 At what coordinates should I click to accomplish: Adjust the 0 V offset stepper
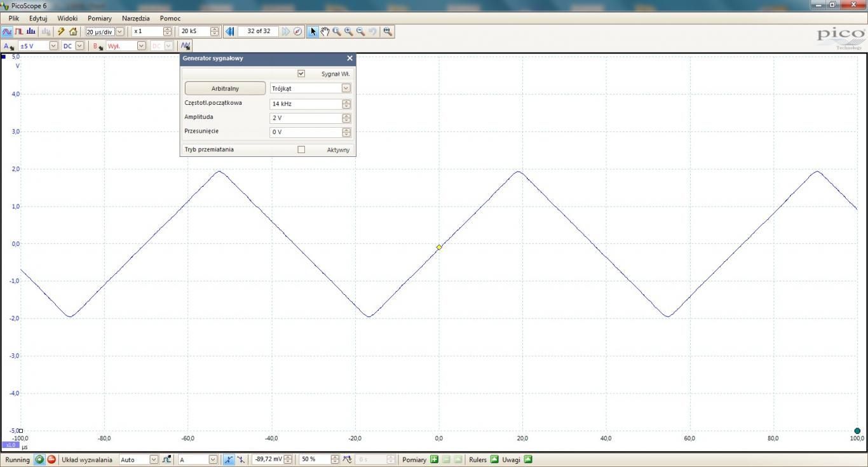click(346, 132)
